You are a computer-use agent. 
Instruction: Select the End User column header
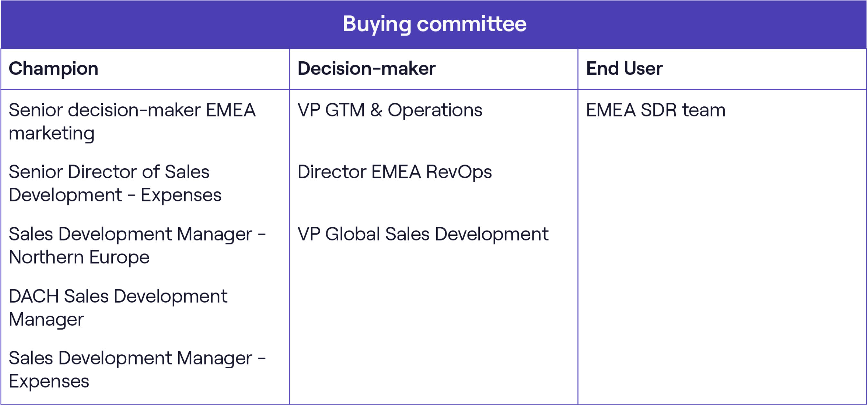click(x=624, y=68)
